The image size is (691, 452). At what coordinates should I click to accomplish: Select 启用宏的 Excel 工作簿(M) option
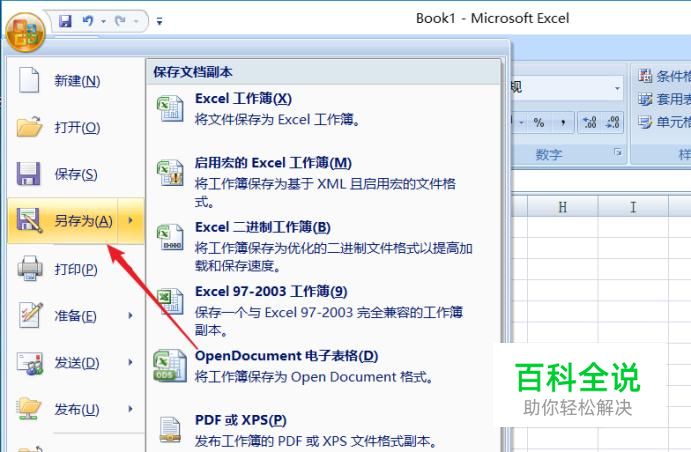(x=324, y=182)
